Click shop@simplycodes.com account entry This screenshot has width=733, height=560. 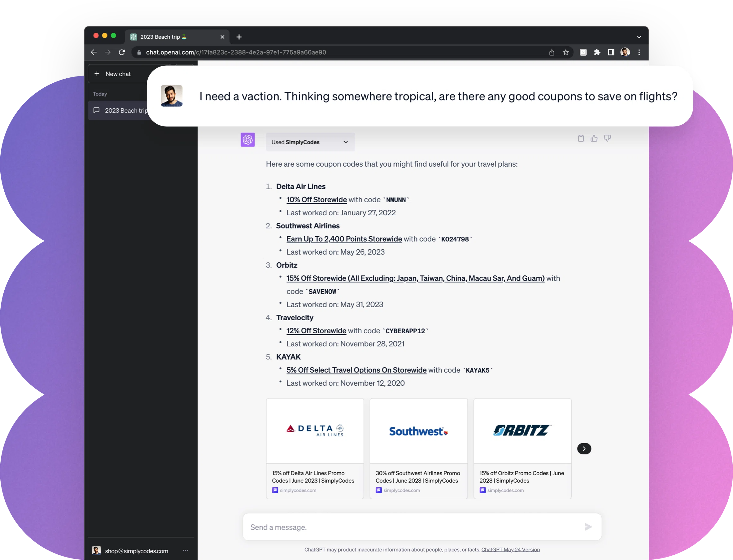tap(136, 551)
